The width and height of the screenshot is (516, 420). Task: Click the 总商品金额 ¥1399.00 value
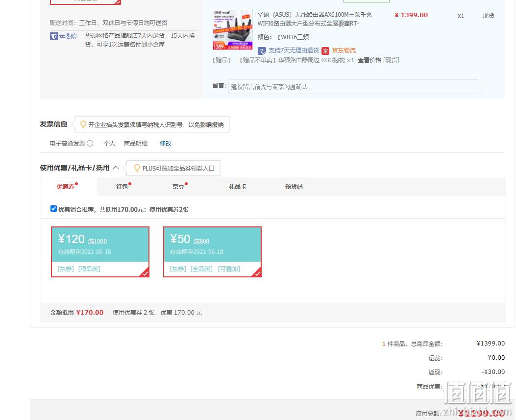(x=491, y=344)
